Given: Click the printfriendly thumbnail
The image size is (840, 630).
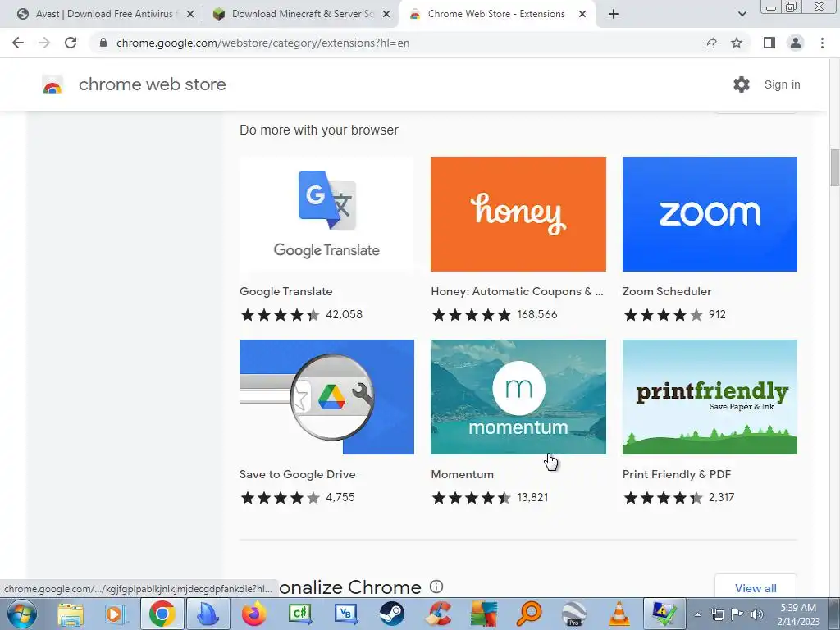Looking at the screenshot, I should [710, 397].
